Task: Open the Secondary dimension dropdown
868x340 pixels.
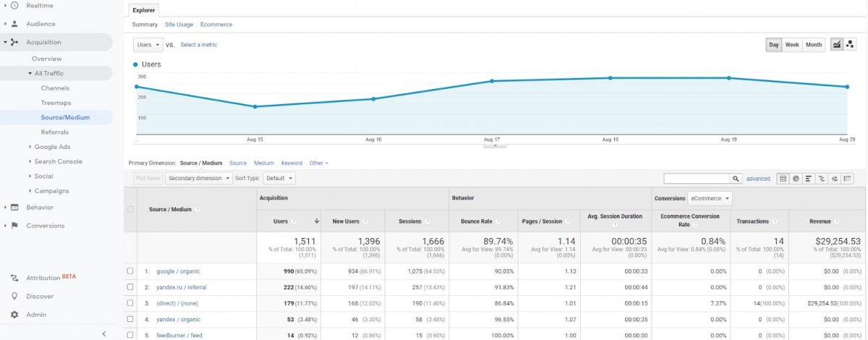Action: pos(199,178)
